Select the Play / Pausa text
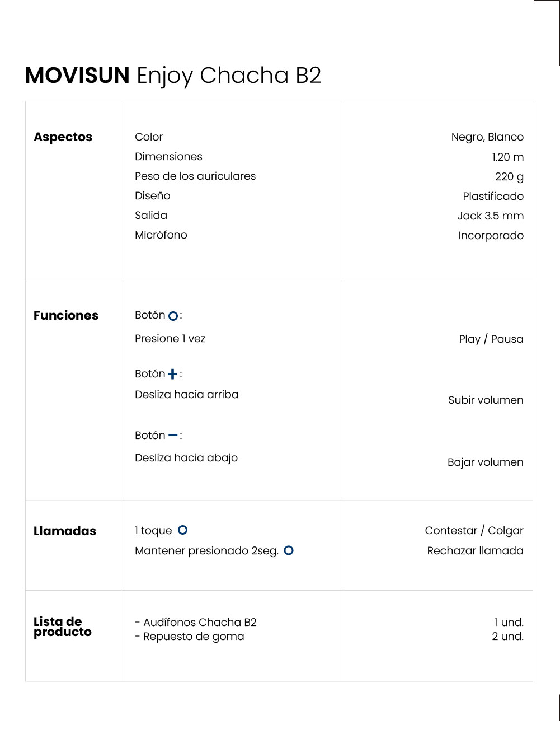Viewport: 560px width, 729px height. click(x=491, y=339)
